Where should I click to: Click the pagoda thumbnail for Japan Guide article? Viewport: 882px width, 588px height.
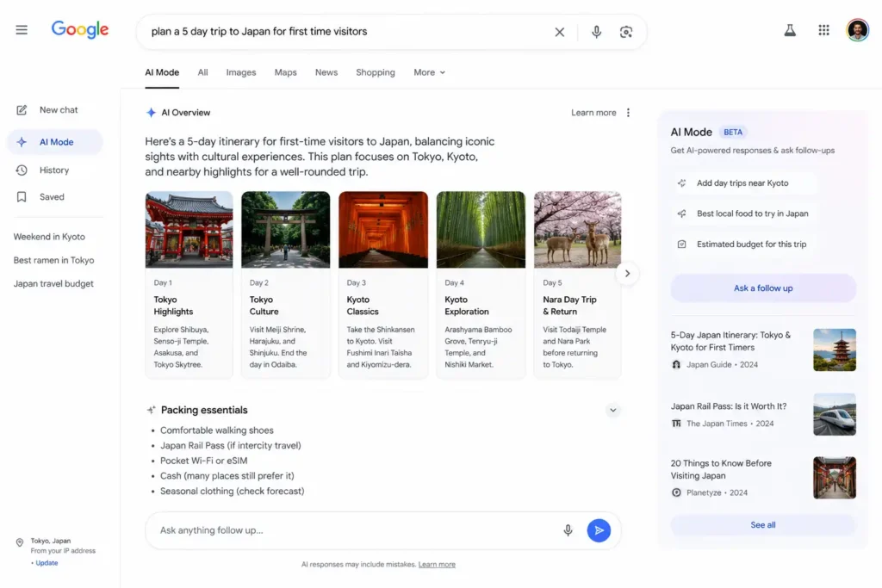click(x=834, y=350)
